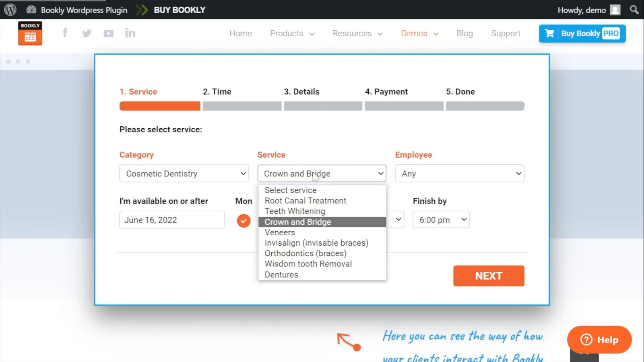Image resolution: width=644 pixels, height=362 pixels.
Task: Click the grey Time progress bar segment
Action: [x=242, y=106]
